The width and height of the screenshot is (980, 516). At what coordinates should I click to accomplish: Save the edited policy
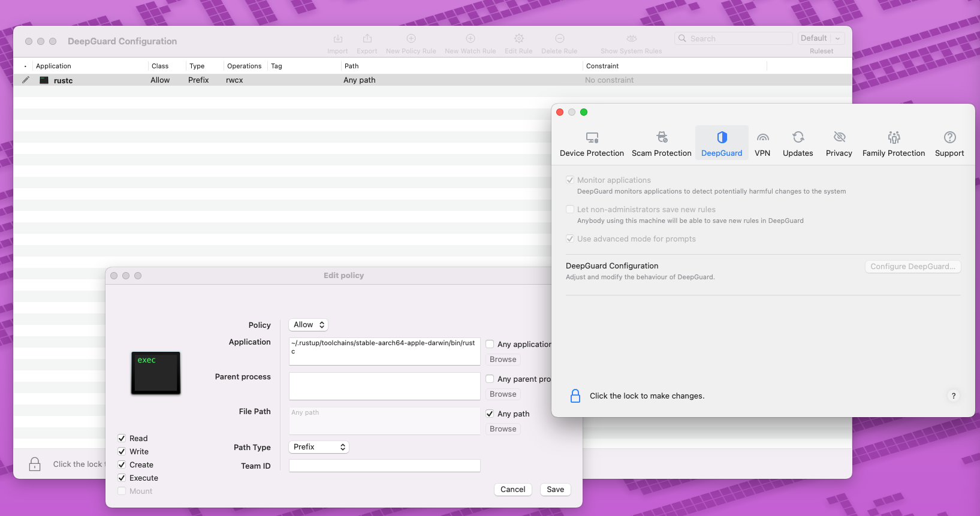tap(556, 490)
